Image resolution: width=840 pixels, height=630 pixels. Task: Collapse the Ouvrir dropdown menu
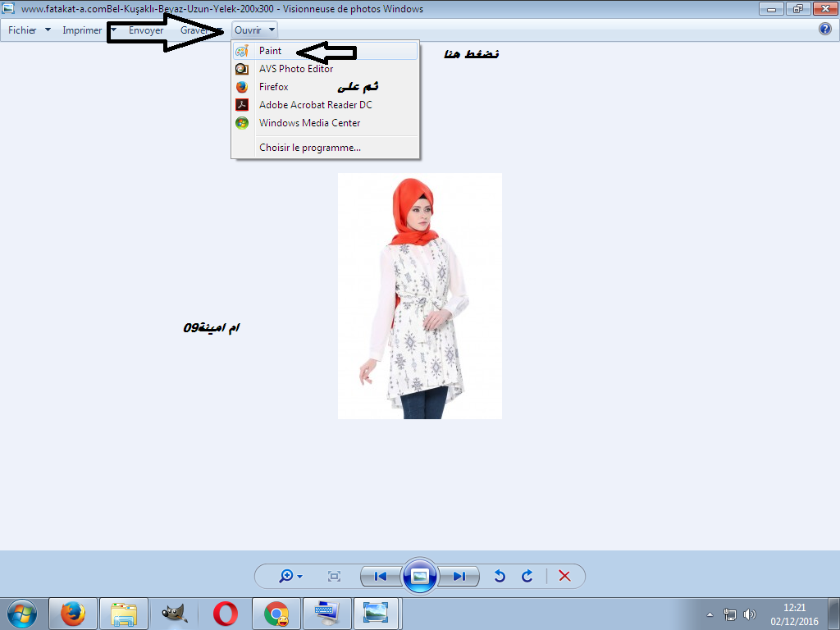pyautogui.click(x=254, y=30)
